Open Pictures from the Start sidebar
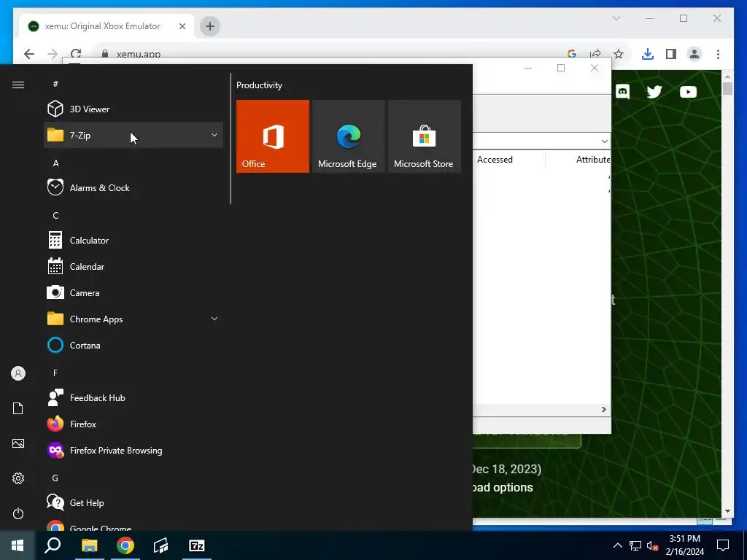 (x=18, y=443)
